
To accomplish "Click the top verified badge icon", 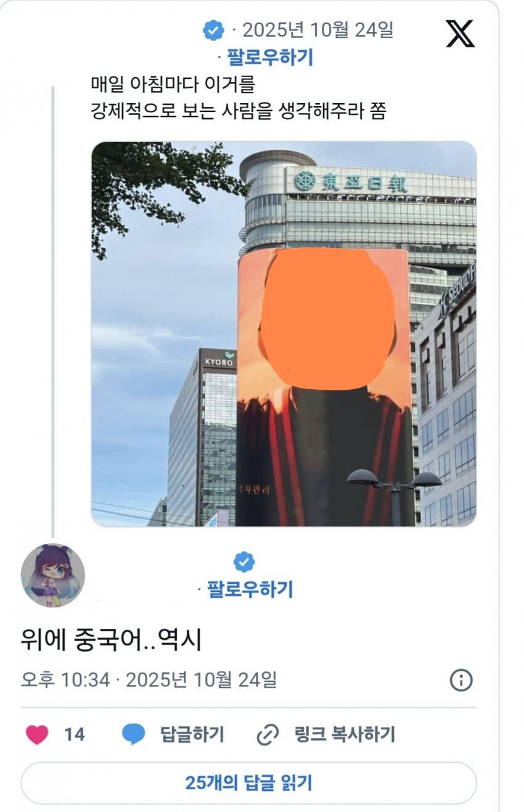I will 213,30.
